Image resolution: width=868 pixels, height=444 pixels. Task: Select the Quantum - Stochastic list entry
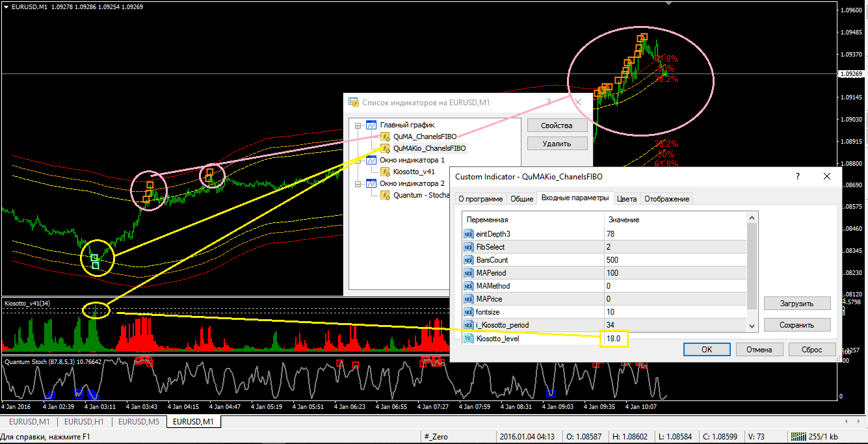[x=421, y=195]
